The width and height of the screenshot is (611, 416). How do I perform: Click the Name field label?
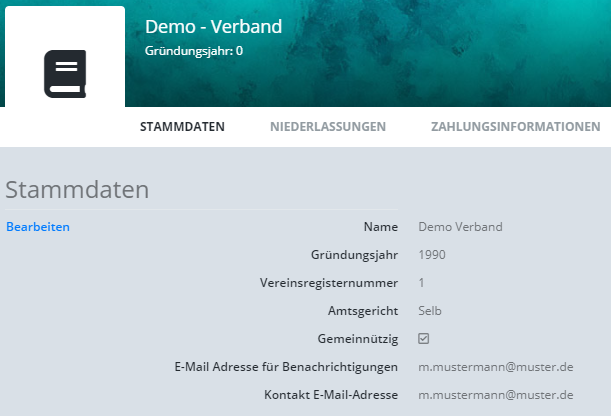click(381, 227)
